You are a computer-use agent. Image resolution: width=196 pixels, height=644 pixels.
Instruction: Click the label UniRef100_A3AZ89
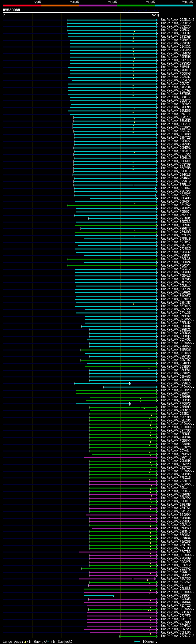pos(176,542)
